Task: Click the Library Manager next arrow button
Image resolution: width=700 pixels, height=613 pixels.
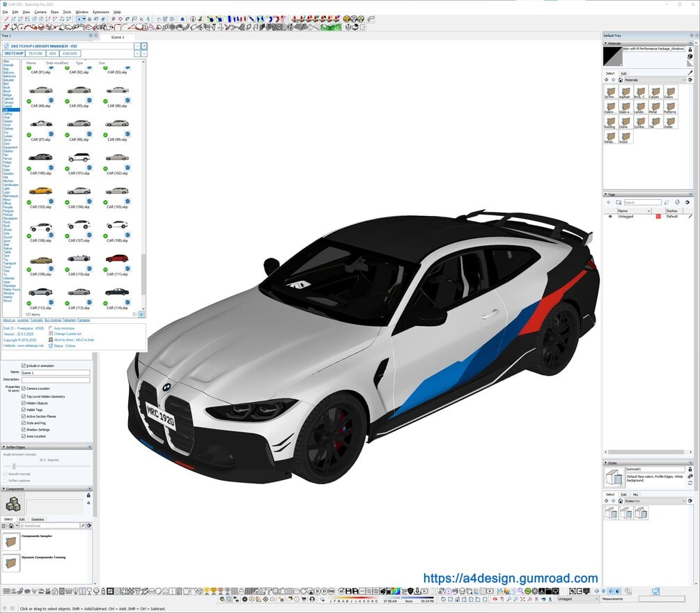Action: 144,54
